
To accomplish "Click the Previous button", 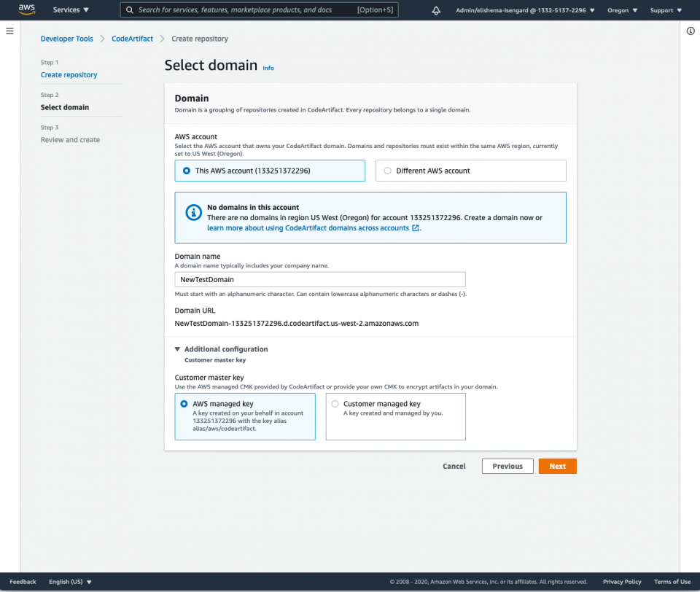I will pos(507,466).
